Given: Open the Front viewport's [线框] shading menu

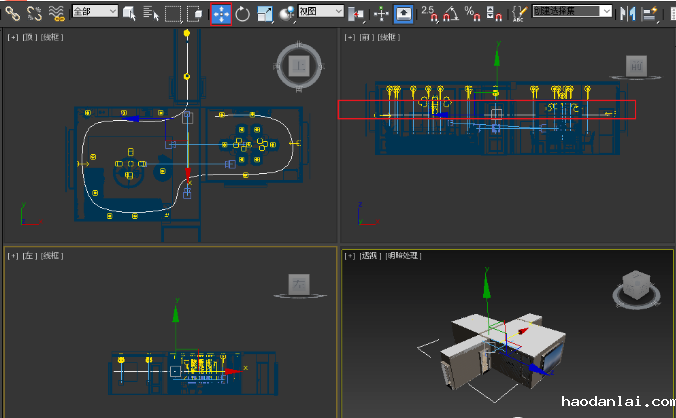Looking at the screenshot, I should pyautogui.click(x=388, y=37).
